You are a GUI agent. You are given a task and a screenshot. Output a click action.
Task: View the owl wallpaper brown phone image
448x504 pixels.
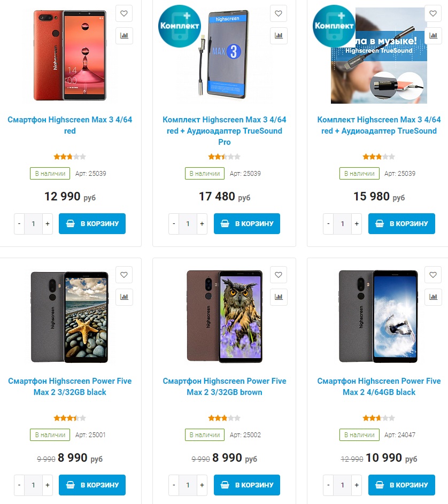(224, 316)
